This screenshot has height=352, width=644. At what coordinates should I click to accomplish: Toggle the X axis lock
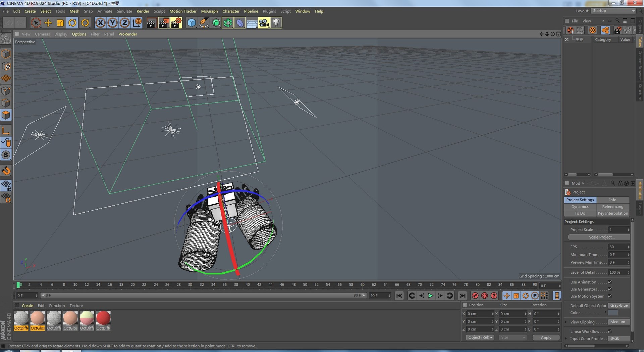(x=100, y=23)
